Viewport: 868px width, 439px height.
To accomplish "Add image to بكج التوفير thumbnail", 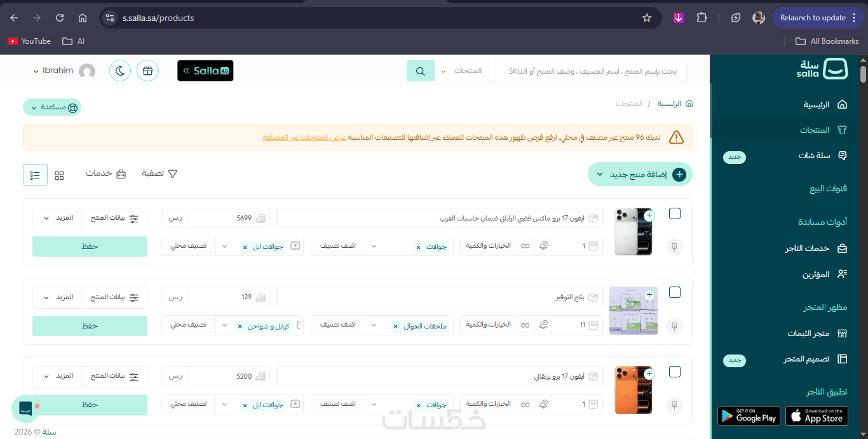I will click(649, 295).
